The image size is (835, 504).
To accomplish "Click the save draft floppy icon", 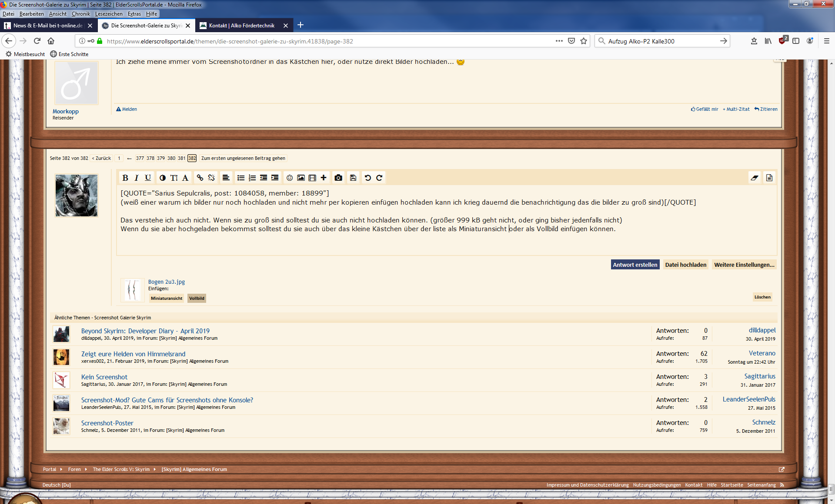I will 353,178.
